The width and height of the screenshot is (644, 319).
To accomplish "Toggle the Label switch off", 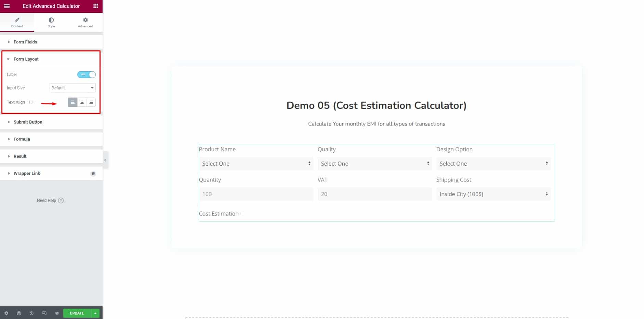I will tap(87, 74).
